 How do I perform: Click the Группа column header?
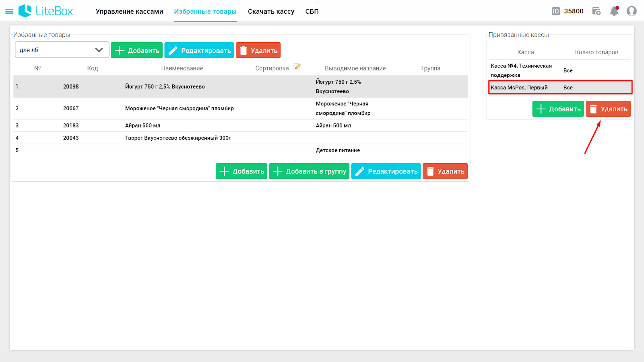coord(431,68)
